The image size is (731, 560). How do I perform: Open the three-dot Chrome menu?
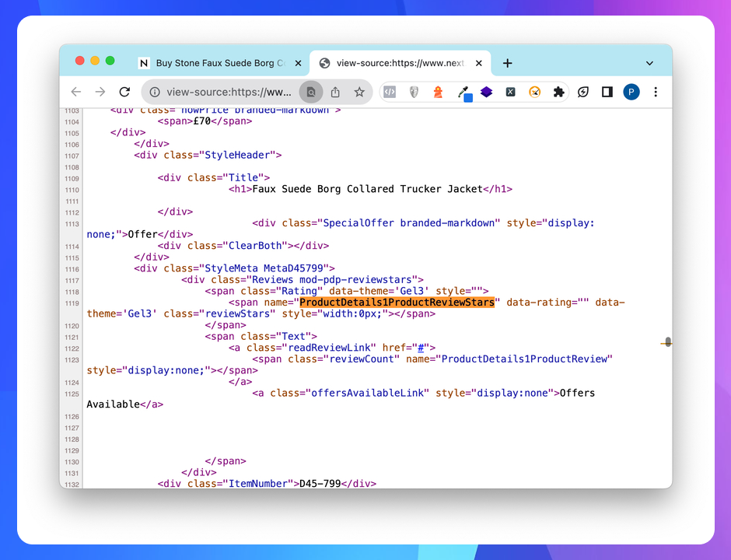point(656,92)
